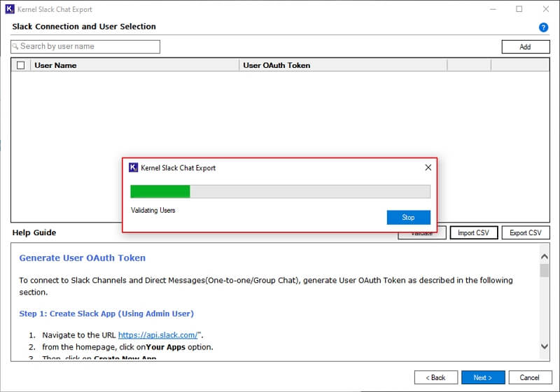The width and height of the screenshot is (560, 392).
Task: Go to the previous step with Back
Action: tap(435, 377)
